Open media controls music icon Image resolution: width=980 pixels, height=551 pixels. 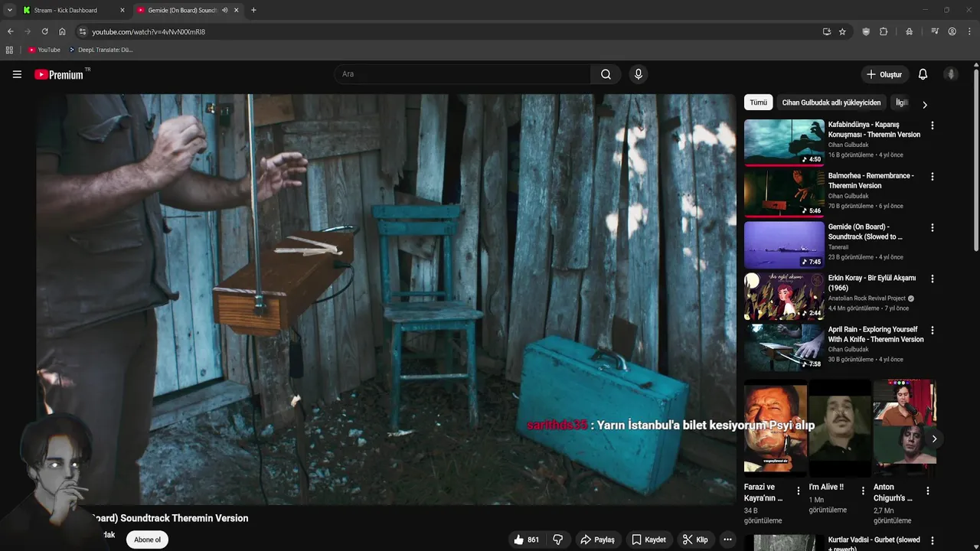pos(935,31)
